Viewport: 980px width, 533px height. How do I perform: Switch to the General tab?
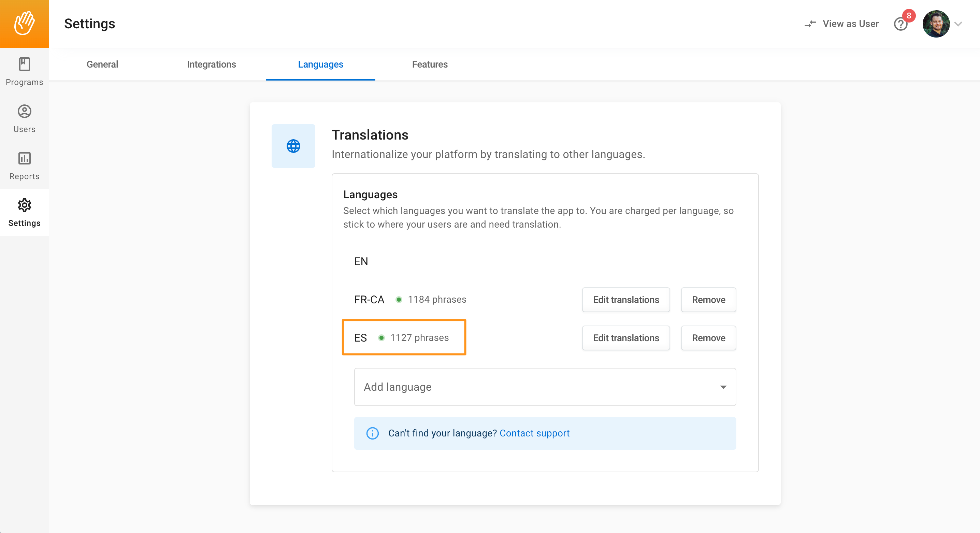102,64
